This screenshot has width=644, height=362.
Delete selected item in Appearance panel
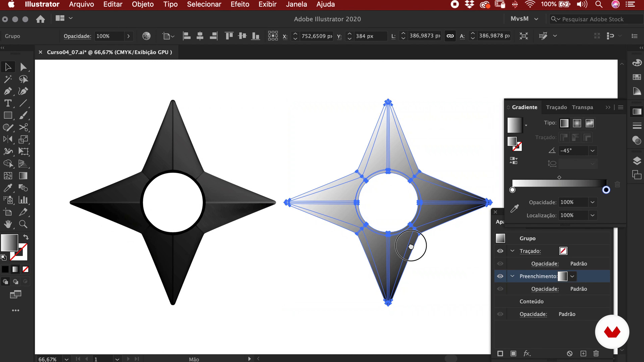596,353
